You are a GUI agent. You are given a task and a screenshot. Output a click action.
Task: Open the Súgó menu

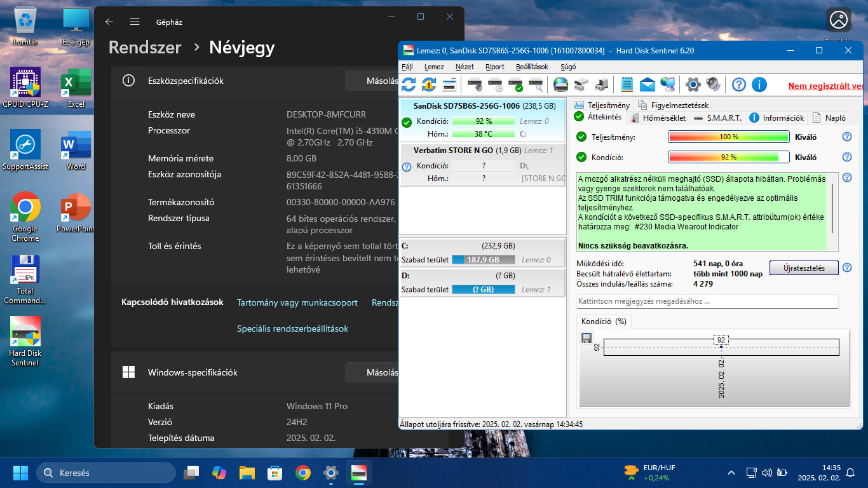click(568, 67)
